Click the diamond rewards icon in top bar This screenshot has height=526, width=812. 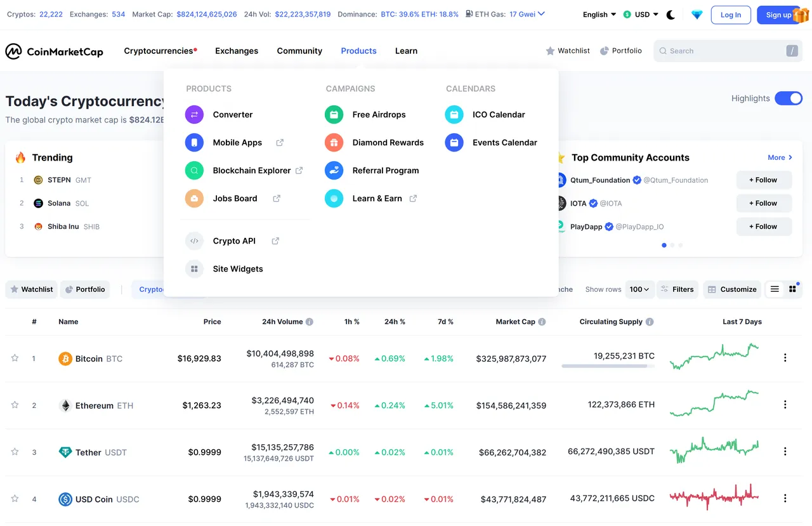coord(697,15)
